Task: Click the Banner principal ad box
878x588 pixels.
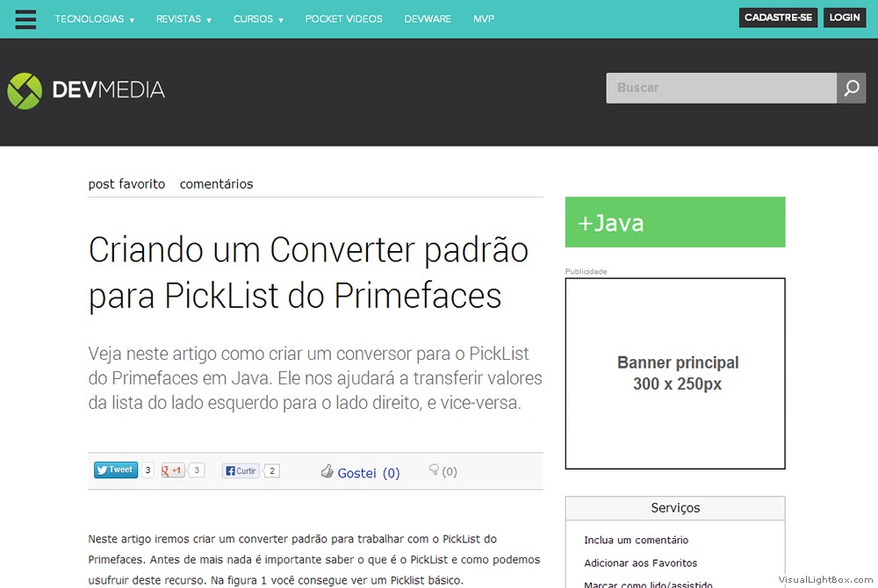Action: pyautogui.click(x=675, y=374)
